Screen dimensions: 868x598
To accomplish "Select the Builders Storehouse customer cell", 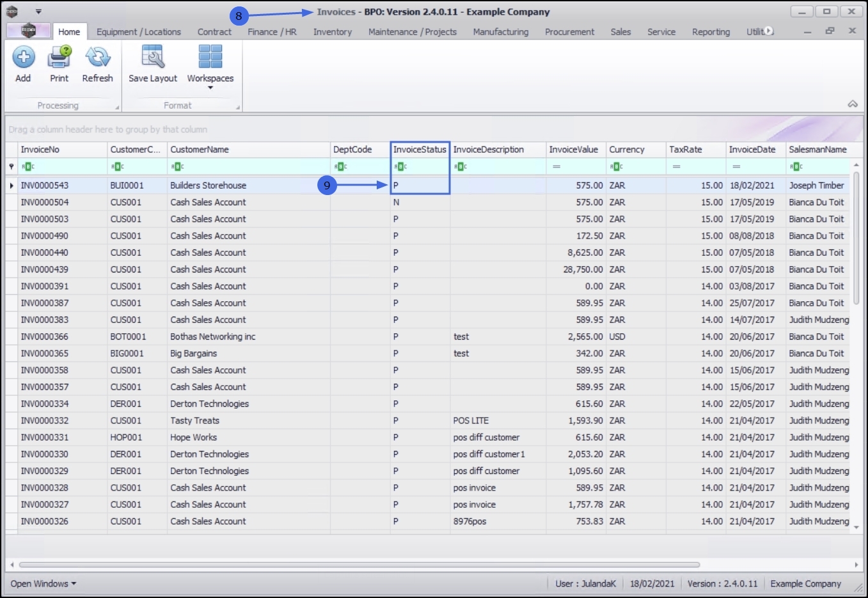I will (249, 185).
